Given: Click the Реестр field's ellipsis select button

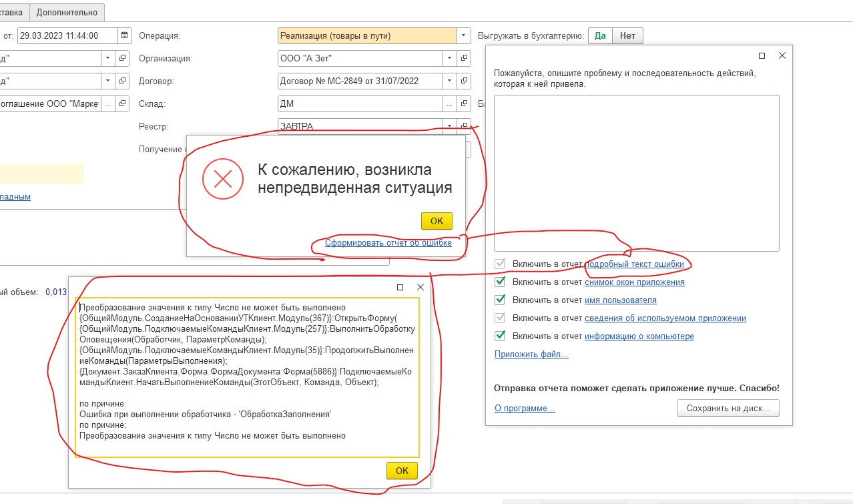Looking at the screenshot, I should click(451, 126).
